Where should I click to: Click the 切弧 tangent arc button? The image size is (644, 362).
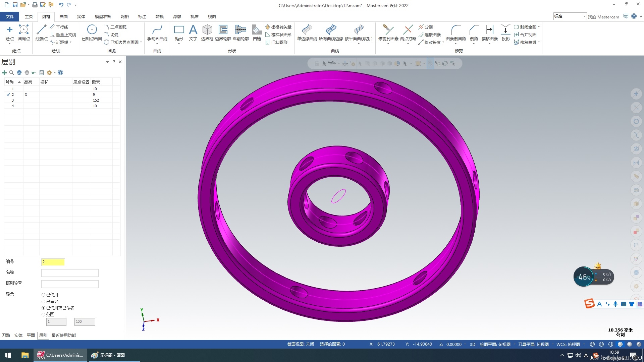click(x=111, y=35)
